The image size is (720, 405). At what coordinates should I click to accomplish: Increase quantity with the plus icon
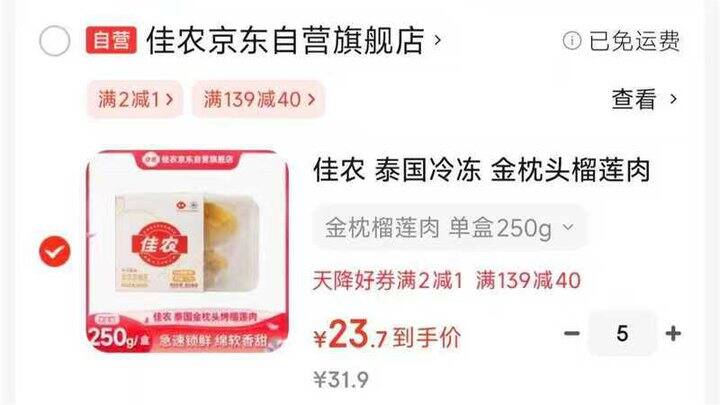coord(673,333)
